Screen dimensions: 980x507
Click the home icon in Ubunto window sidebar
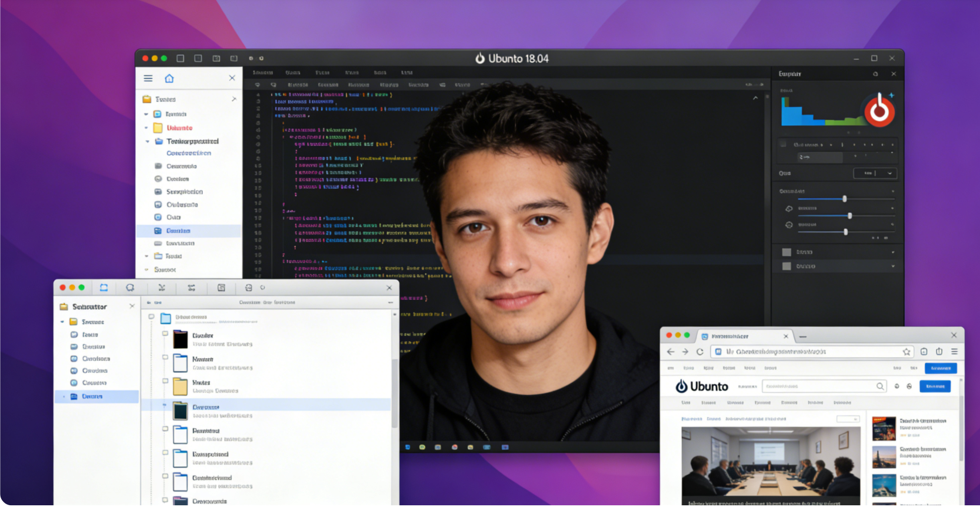[x=169, y=78]
